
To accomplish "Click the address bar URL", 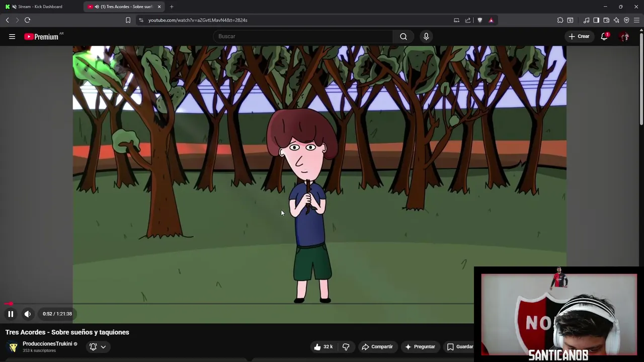I will tap(198, 20).
